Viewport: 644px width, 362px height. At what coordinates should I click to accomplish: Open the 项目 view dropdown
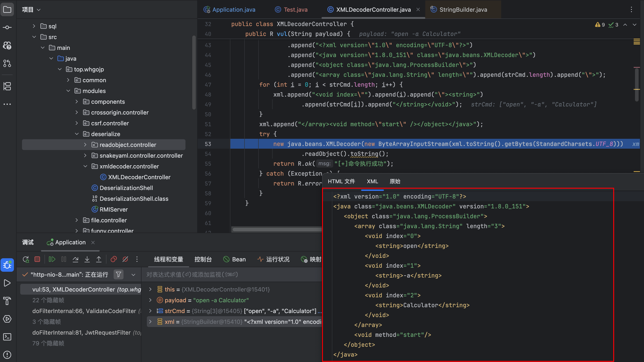[x=31, y=10]
